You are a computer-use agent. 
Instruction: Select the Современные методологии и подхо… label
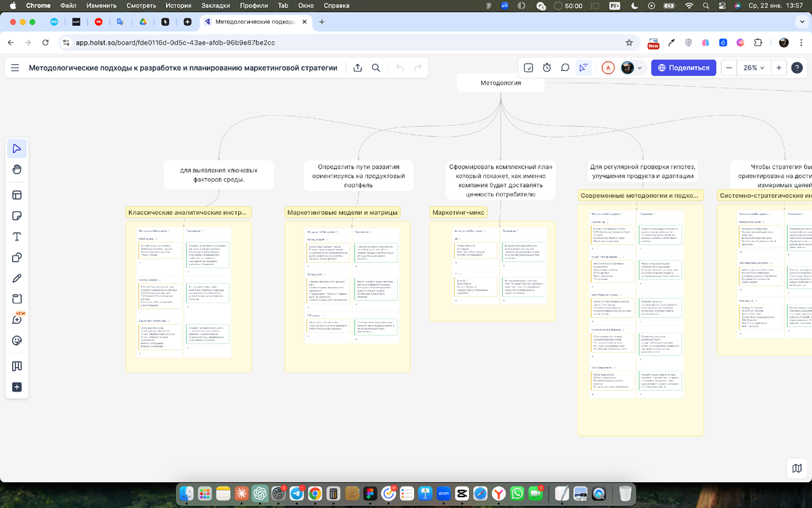click(x=641, y=195)
